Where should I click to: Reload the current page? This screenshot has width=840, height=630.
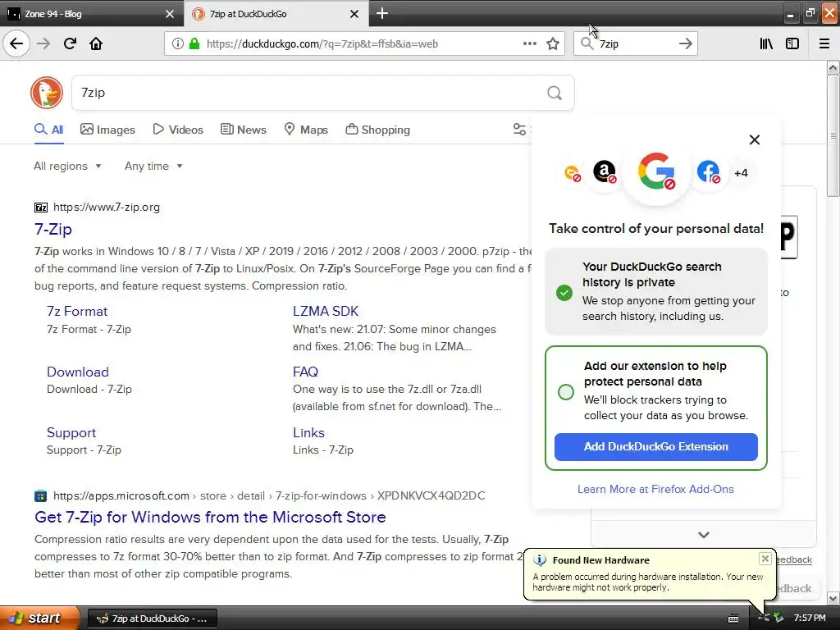(70, 43)
